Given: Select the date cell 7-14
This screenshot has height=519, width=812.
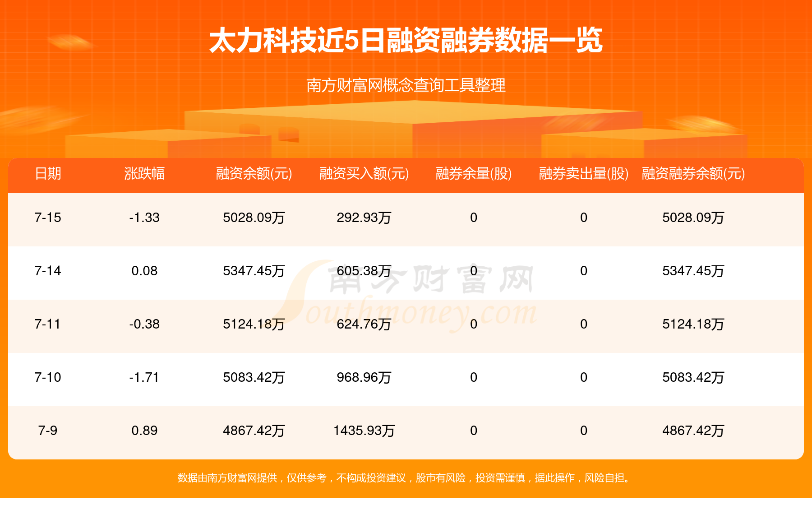Looking at the screenshot, I should point(48,271).
